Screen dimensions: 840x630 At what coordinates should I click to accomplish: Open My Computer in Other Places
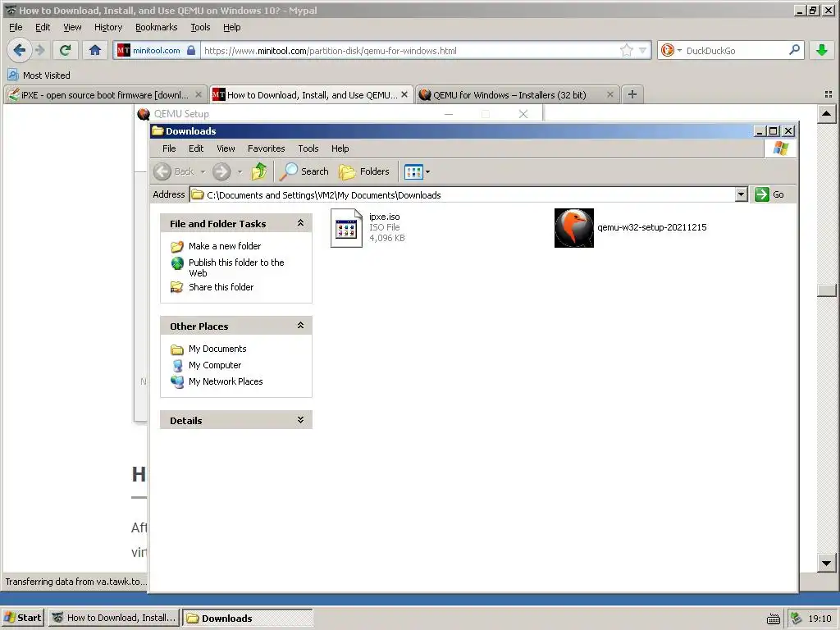(215, 365)
